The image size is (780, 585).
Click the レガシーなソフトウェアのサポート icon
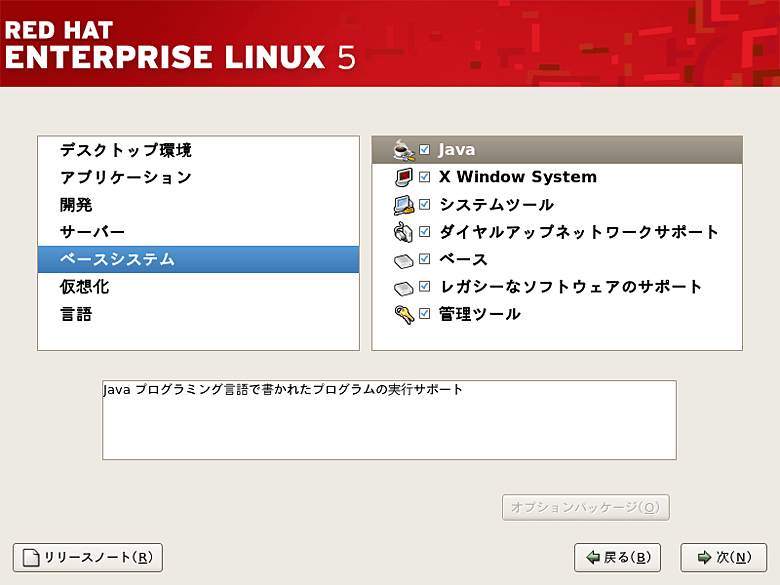point(403,287)
